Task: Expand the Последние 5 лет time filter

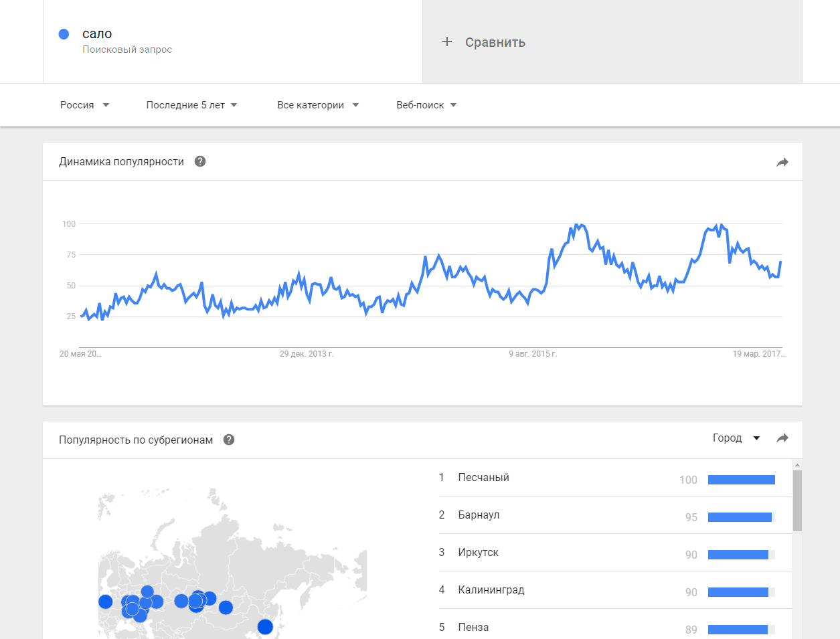Action: point(191,105)
